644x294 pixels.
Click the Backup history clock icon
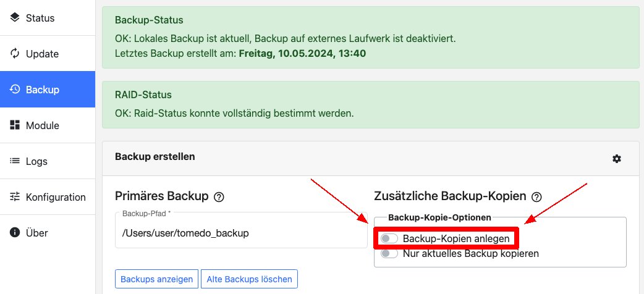[x=15, y=89]
